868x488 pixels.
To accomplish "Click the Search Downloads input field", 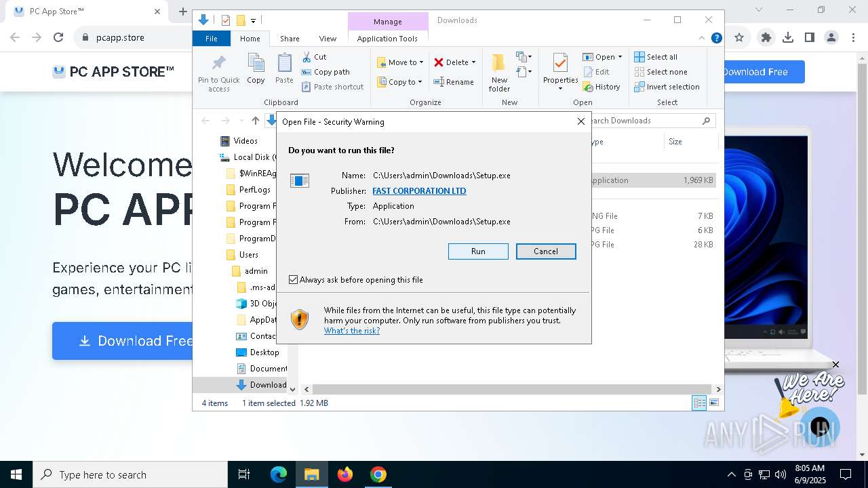I will pyautogui.click(x=645, y=121).
